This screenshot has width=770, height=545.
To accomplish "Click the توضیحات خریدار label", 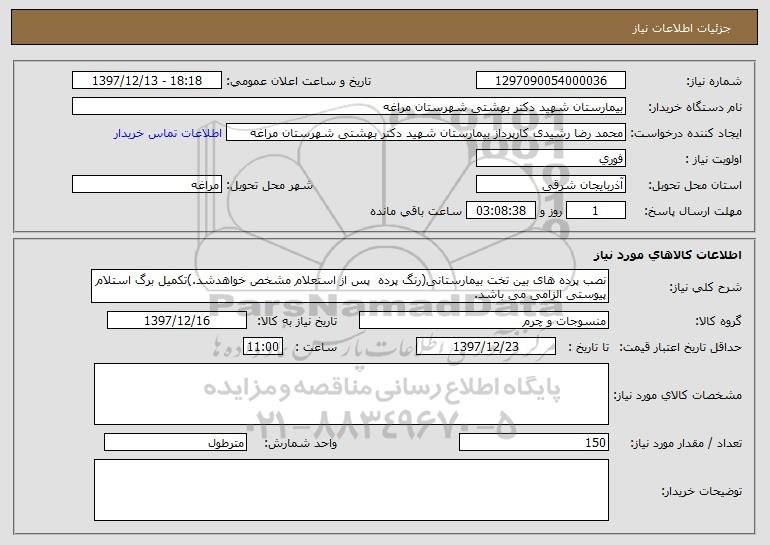I will [702, 491].
